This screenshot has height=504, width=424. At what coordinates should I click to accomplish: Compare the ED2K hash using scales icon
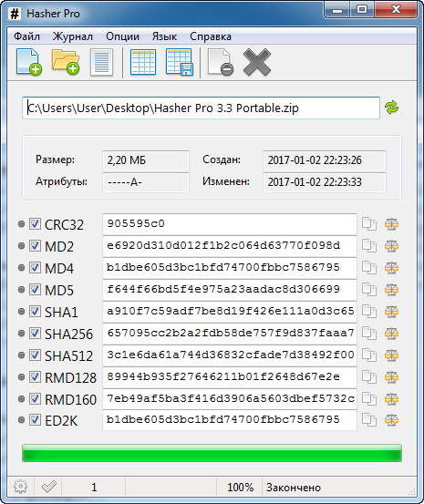pyautogui.click(x=391, y=420)
